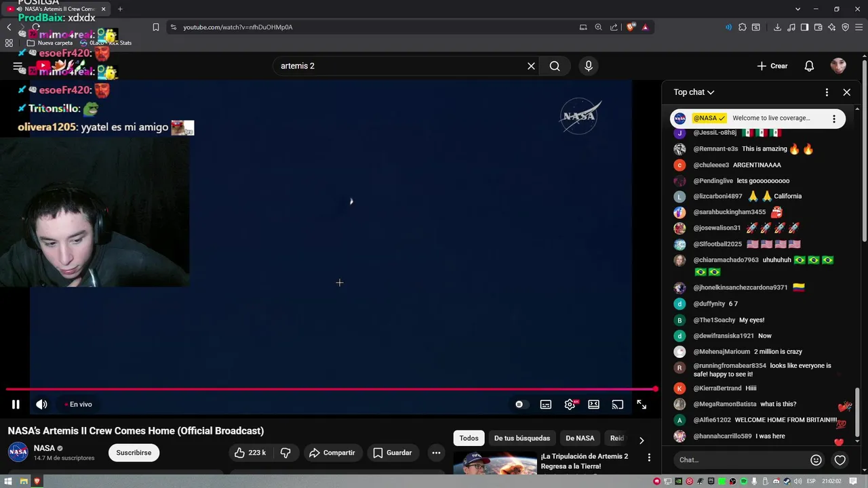Open the chat panel's three-dot options
868x488 pixels.
(827, 92)
